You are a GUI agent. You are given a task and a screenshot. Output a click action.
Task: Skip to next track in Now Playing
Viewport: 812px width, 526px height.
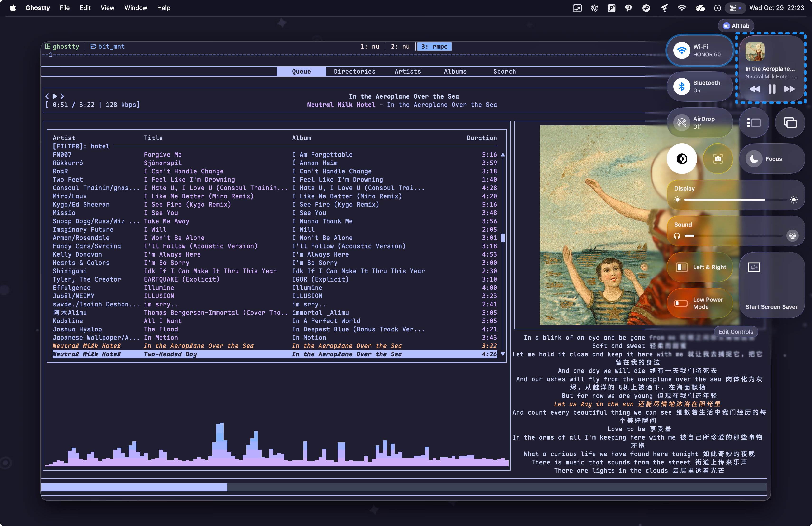(x=789, y=89)
